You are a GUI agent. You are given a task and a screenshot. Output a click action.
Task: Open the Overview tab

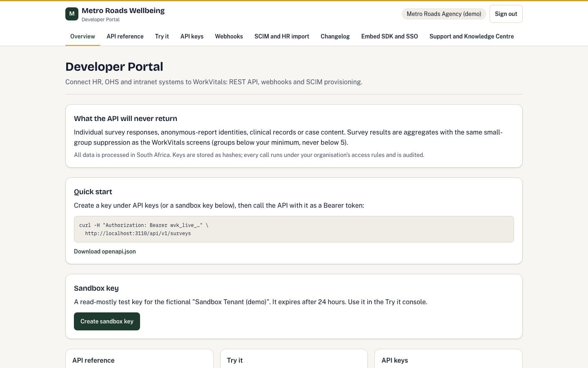[x=82, y=36]
